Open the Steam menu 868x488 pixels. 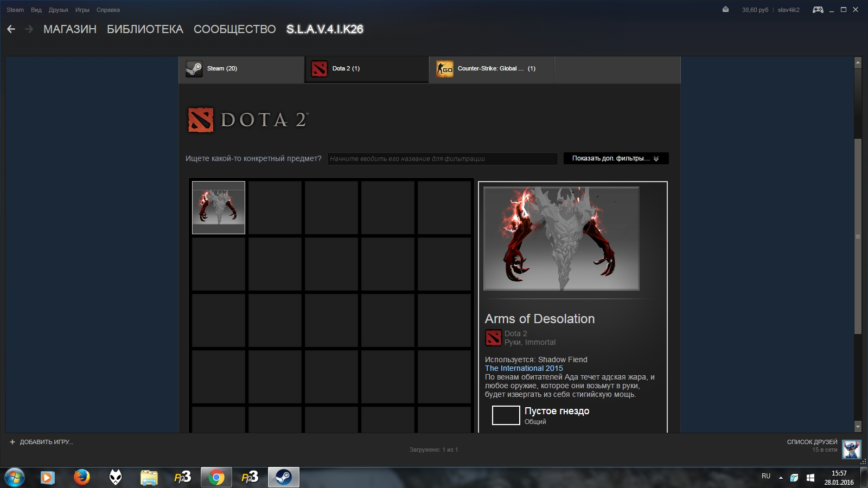coord(15,10)
